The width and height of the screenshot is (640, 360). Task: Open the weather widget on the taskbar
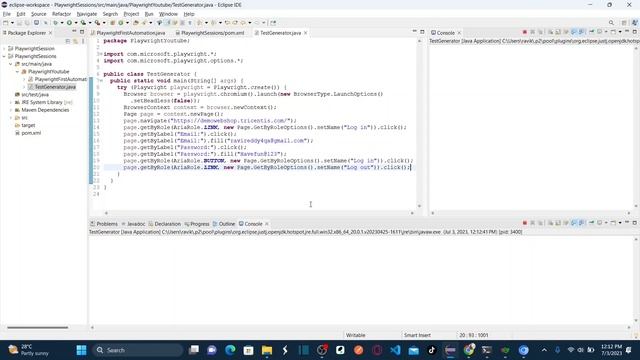[x=29, y=350]
